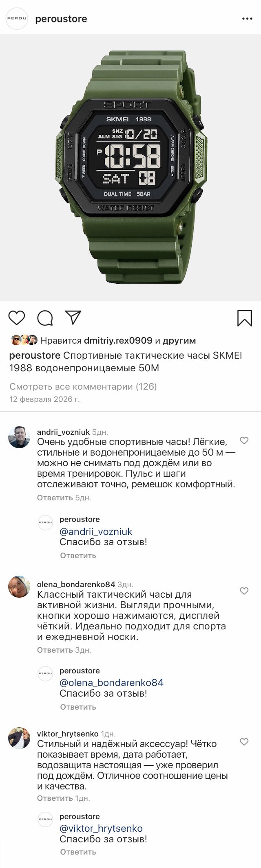Open andrii_vozniuk's profile avatar

coord(19,437)
